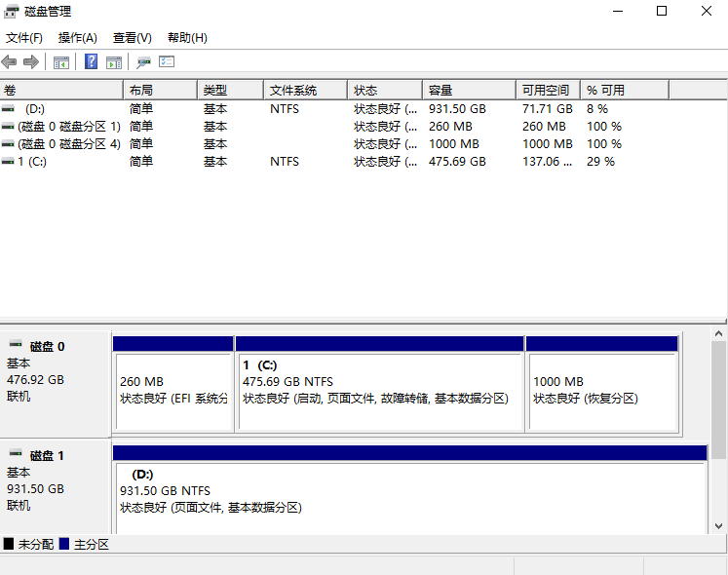Image resolution: width=728 pixels, height=575 pixels.
Task: Click the Back arrow toolbar icon
Action: [x=9, y=61]
